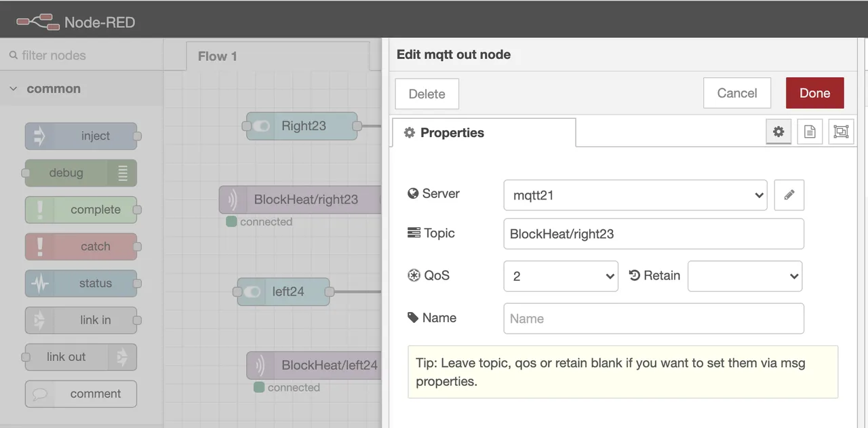
Task: Open the QoS dropdown
Action: pyautogui.click(x=561, y=276)
